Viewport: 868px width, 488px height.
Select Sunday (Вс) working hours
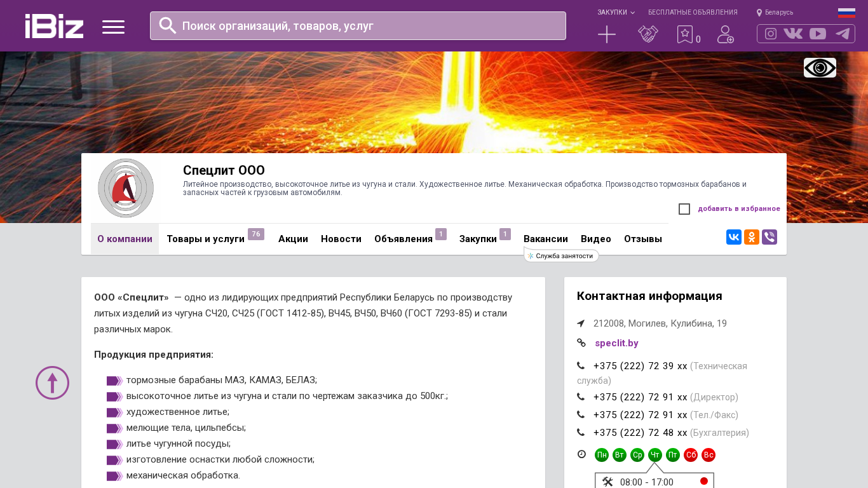709,455
